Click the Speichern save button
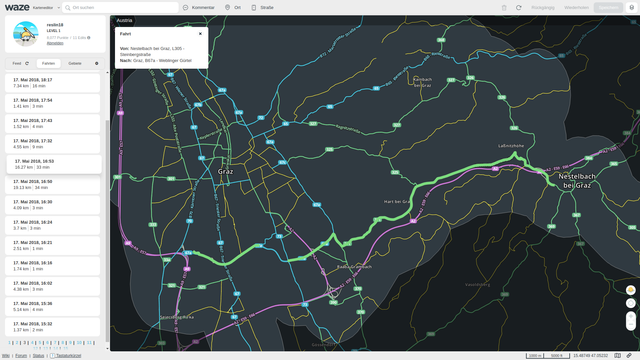This screenshot has width=640, height=360. pyautogui.click(x=608, y=8)
